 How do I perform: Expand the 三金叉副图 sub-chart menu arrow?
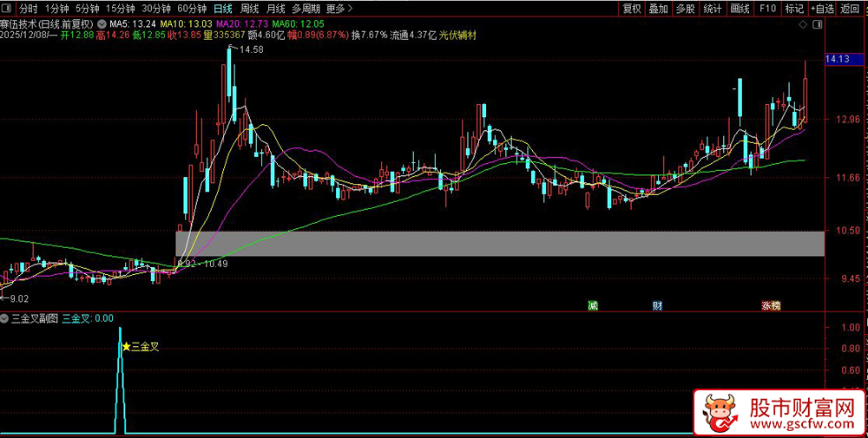3,318
